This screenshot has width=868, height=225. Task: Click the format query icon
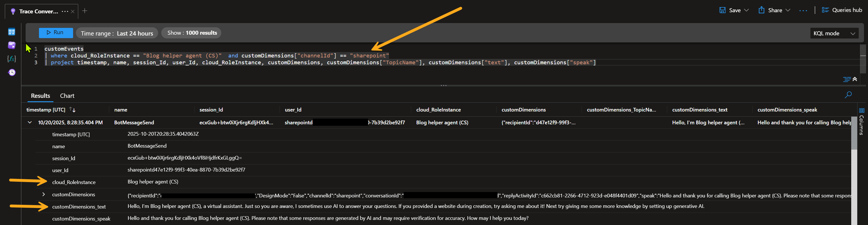pyautogui.click(x=846, y=79)
